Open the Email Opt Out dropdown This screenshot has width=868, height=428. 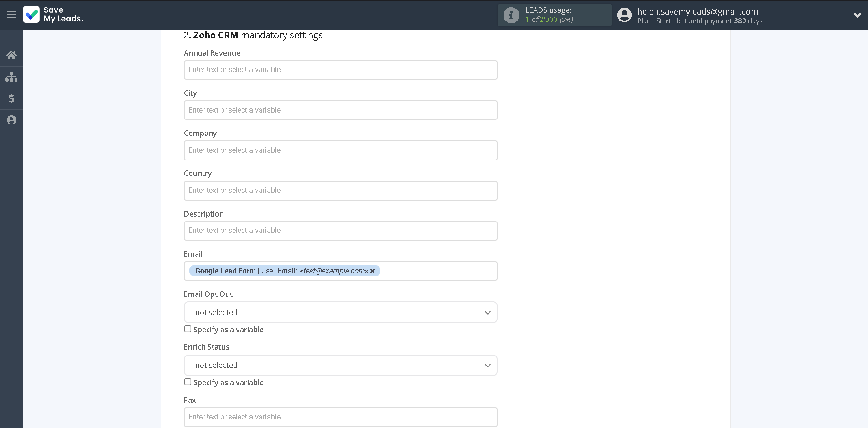[340, 312]
